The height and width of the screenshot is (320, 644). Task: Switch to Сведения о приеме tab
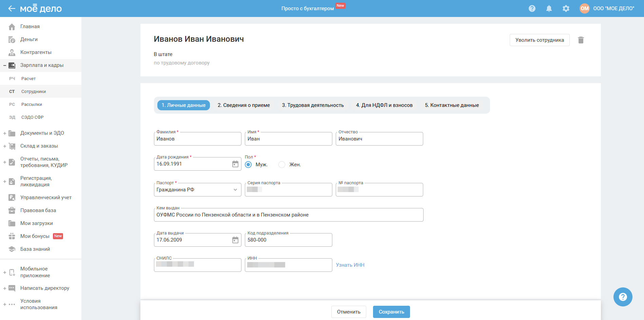point(243,105)
